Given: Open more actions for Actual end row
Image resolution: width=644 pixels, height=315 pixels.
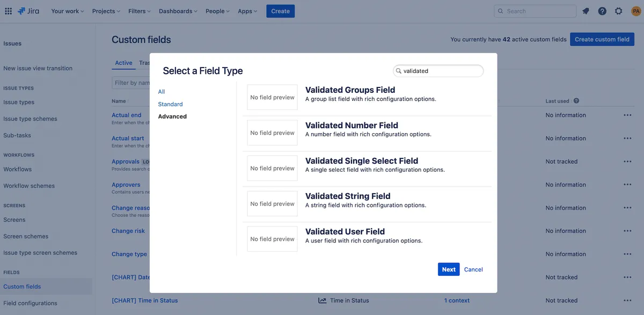Looking at the screenshot, I should tap(627, 115).
